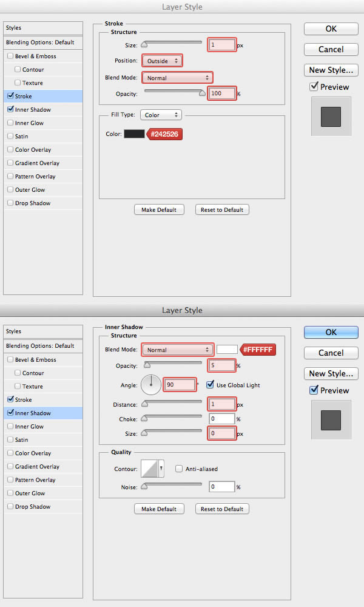Click the Choke slider

(172, 418)
